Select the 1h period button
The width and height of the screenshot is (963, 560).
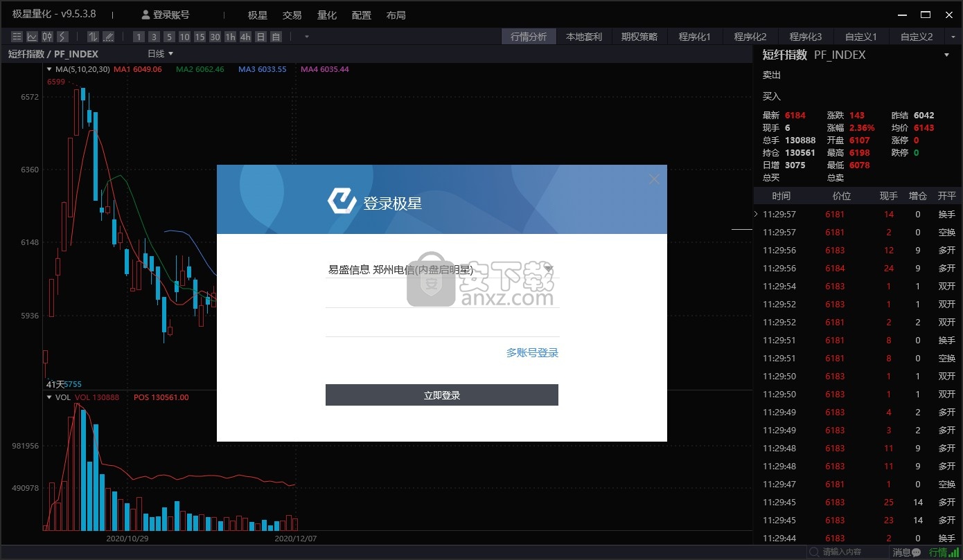pos(230,37)
